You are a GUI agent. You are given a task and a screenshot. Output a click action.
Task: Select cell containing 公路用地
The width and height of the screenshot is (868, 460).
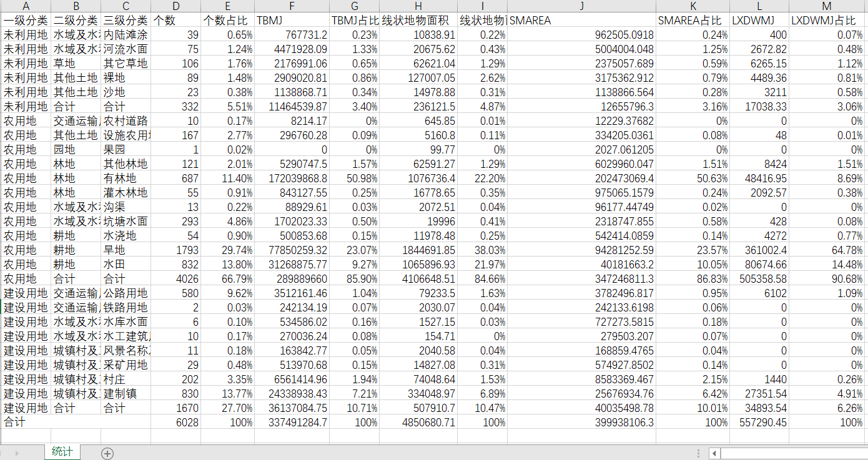click(x=126, y=293)
